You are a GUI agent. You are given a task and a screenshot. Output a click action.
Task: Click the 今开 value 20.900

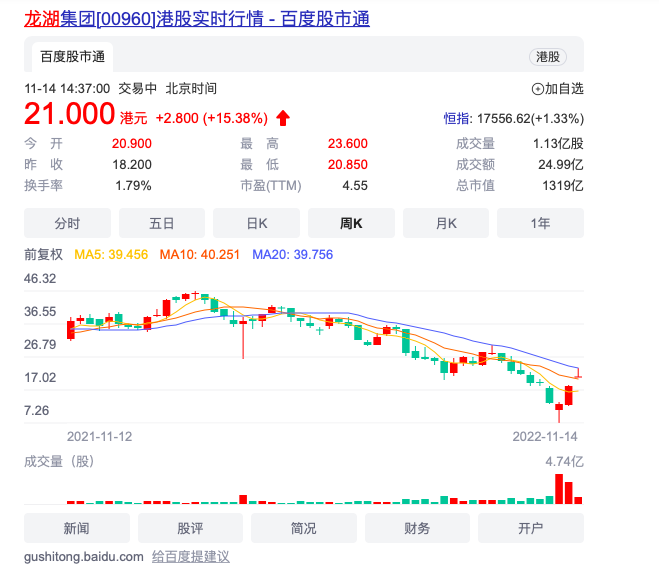pyautogui.click(x=132, y=144)
